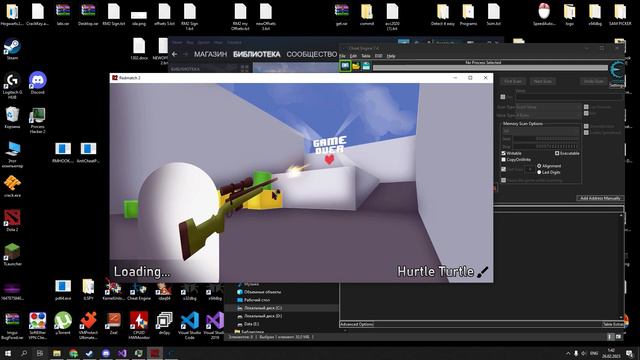Open the dnSpy desktop shortcut

pos(164,323)
